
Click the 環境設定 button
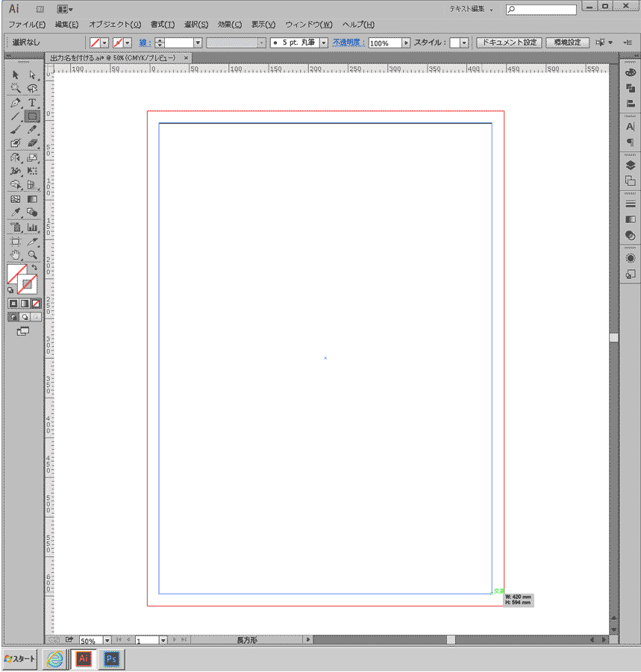coord(566,43)
